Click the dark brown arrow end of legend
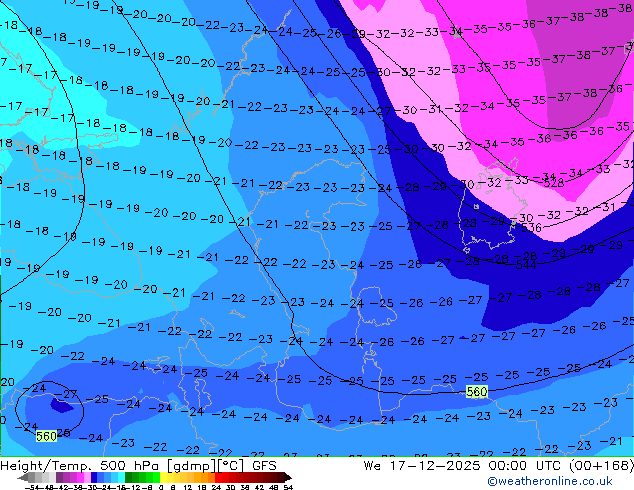The width and height of the screenshot is (634, 490). (x=288, y=478)
